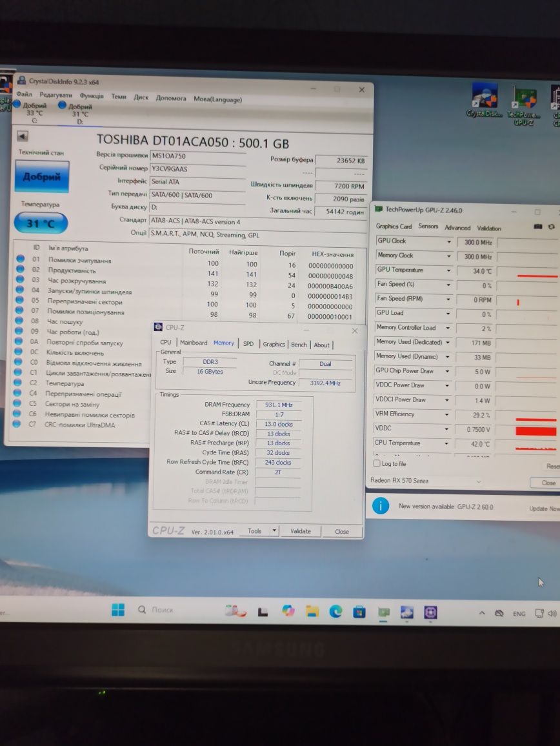
Task: Open the TechPowerUp GPU-Z desktop shortcut
Action: 523,106
